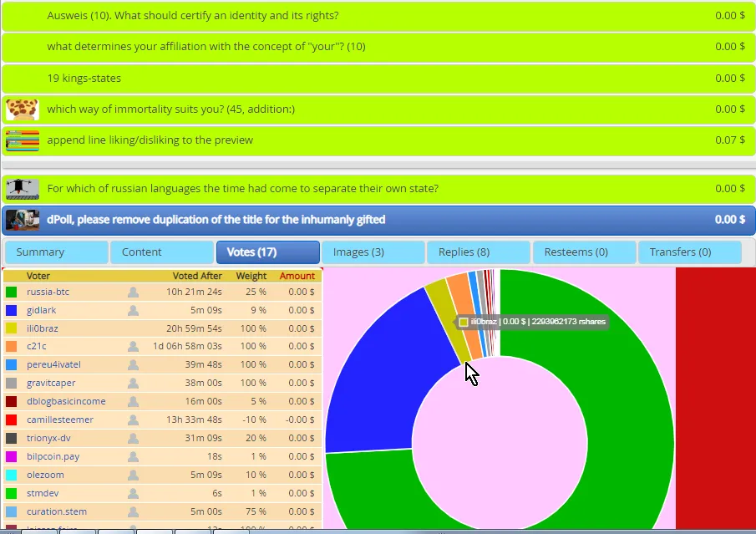The image size is (756, 534).
Task: Click the giraffe thumbnail of immortality post
Action: pos(23,109)
